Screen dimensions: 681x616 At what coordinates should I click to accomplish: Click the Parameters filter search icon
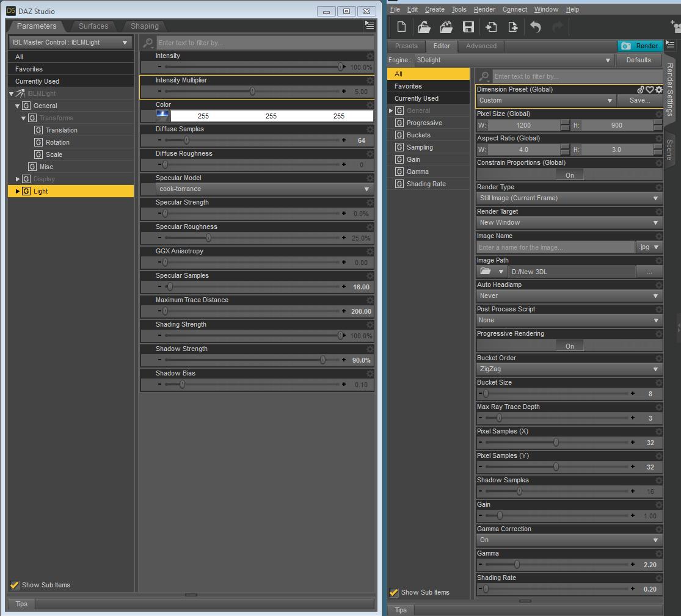pos(148,43)
